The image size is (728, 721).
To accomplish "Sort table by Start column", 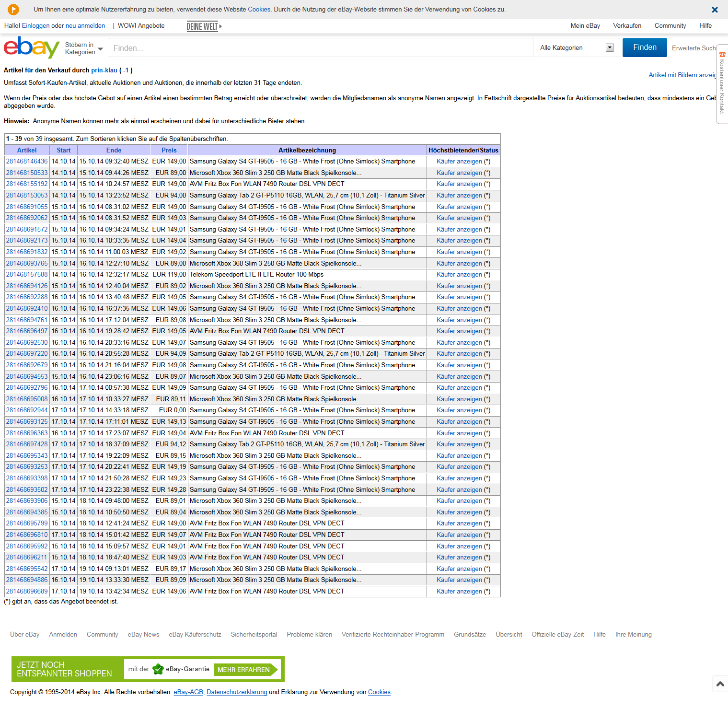I will [64, 150].
